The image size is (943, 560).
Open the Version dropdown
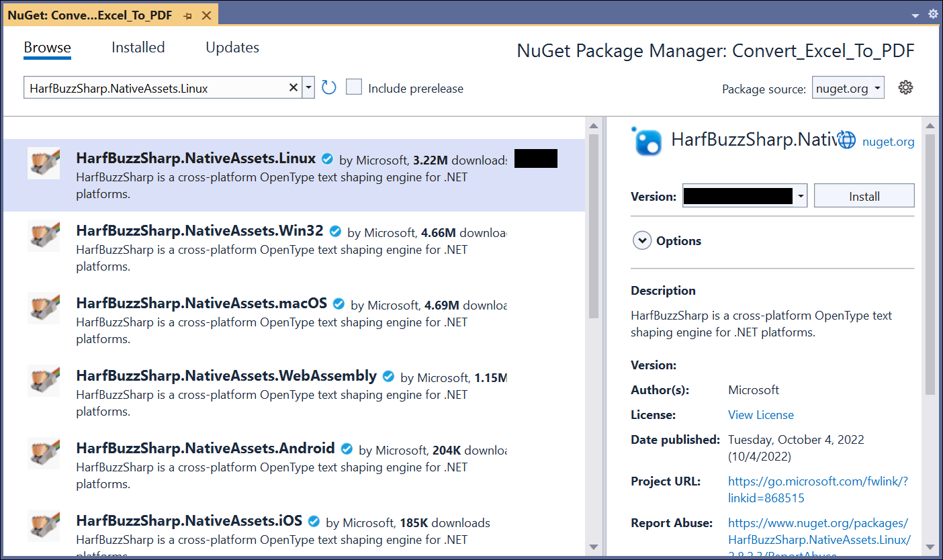801,197
